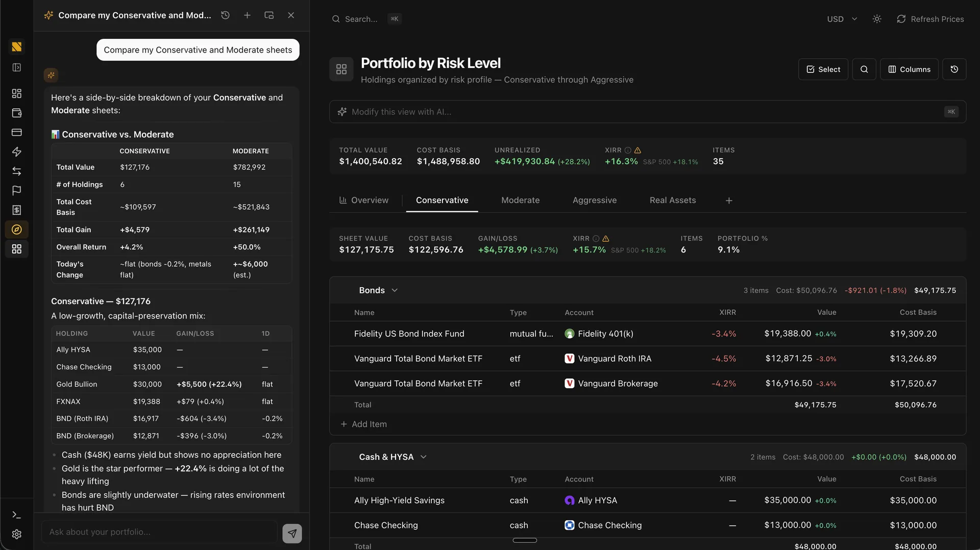
Task: Switch to the Real Assets tab
Action: 673,200
